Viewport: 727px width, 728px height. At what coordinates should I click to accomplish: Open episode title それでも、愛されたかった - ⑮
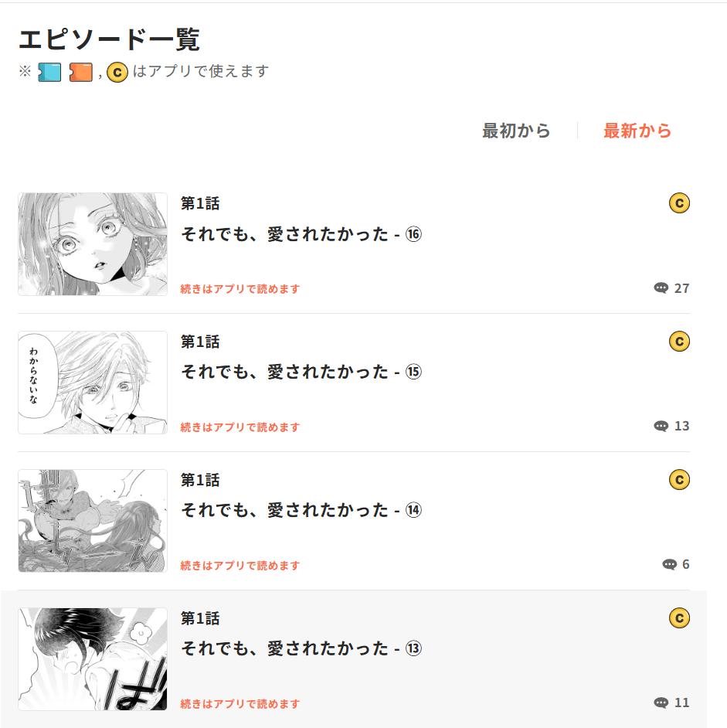301,372
